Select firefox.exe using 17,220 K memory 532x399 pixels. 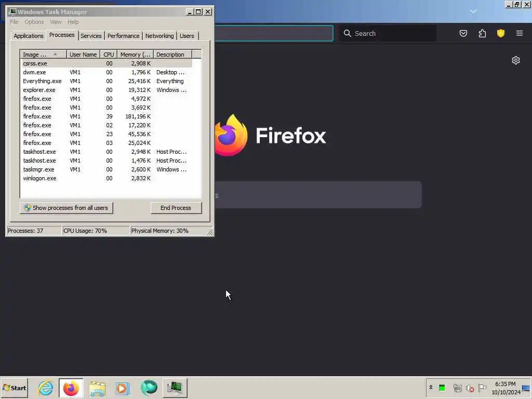(107, 125)
